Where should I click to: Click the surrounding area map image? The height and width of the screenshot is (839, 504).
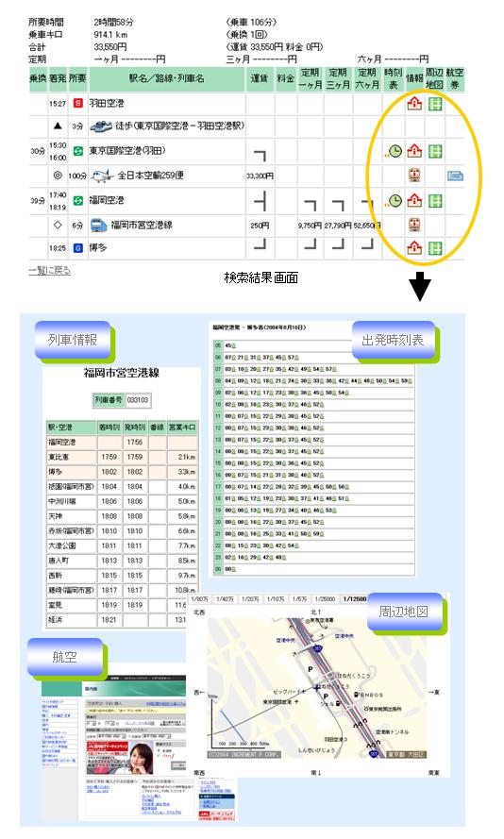pyautogui.click(x=317, y=689)
